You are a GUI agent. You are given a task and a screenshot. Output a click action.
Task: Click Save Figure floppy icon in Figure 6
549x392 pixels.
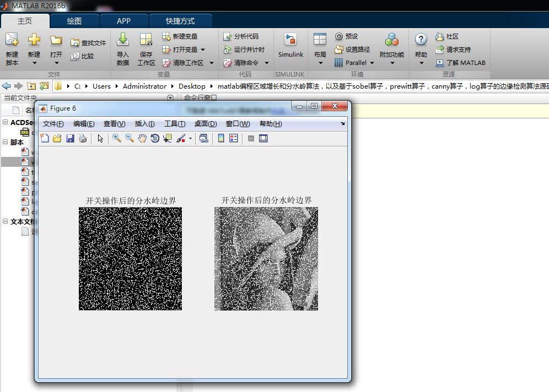point(70,139)
